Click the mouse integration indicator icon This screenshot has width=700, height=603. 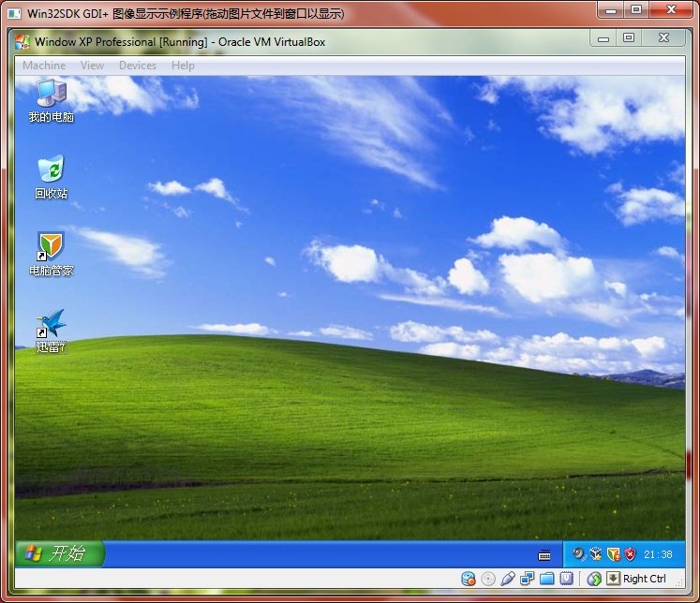tap(594, 579)
